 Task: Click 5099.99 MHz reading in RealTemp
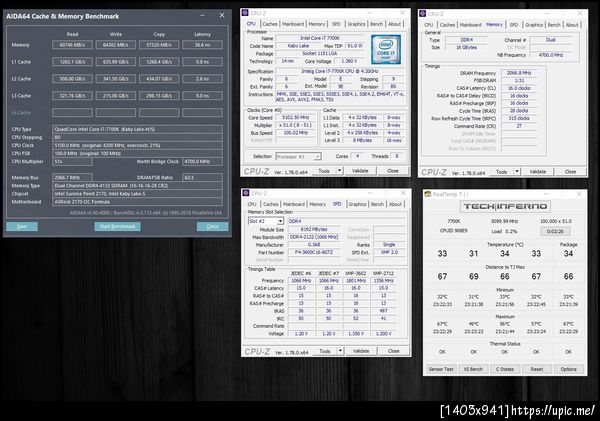coord(504,221)
